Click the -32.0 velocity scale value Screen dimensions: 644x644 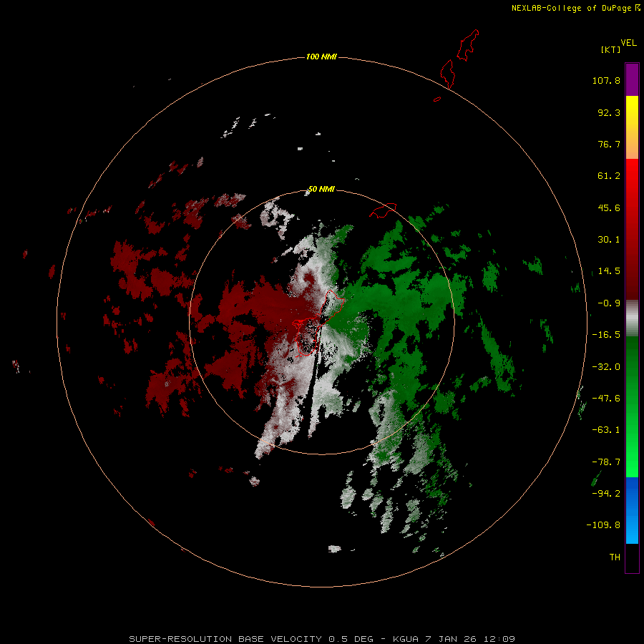[x=606, y=367]
